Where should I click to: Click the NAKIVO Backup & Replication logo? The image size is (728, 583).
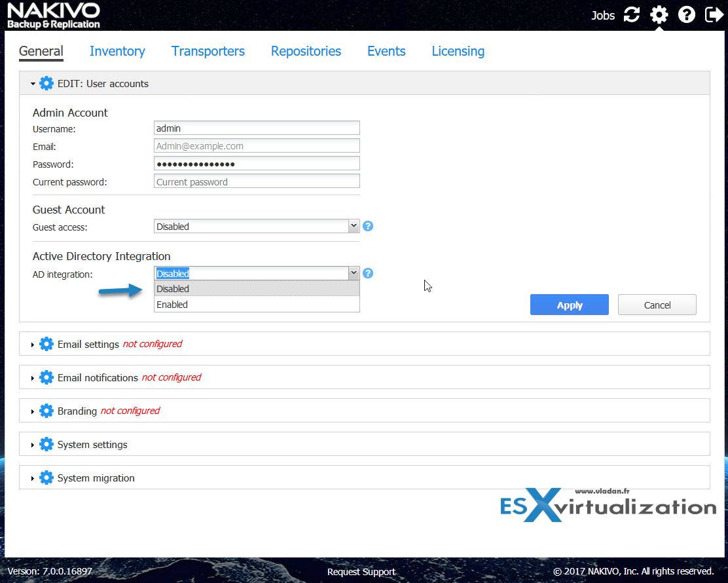pos(54,15)
